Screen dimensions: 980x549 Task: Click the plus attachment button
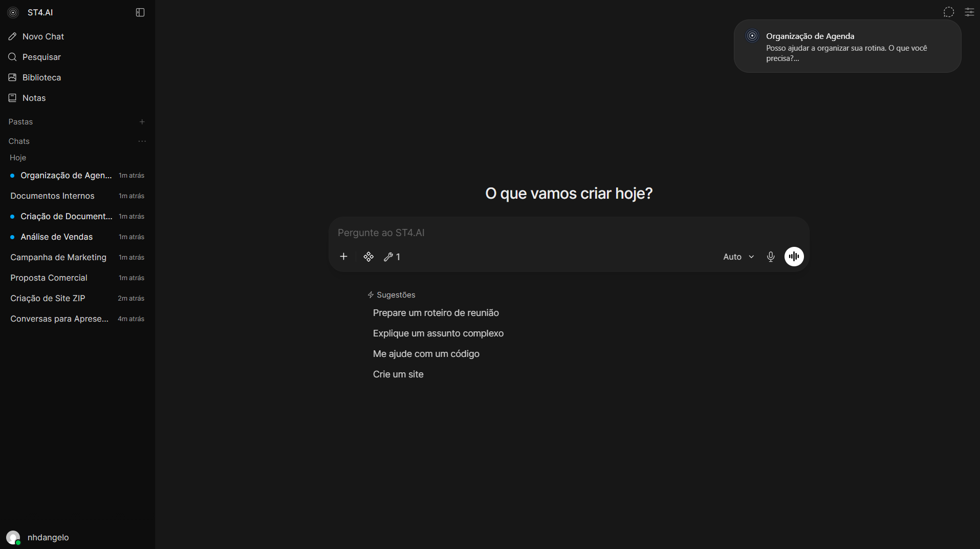click(344, 257)
